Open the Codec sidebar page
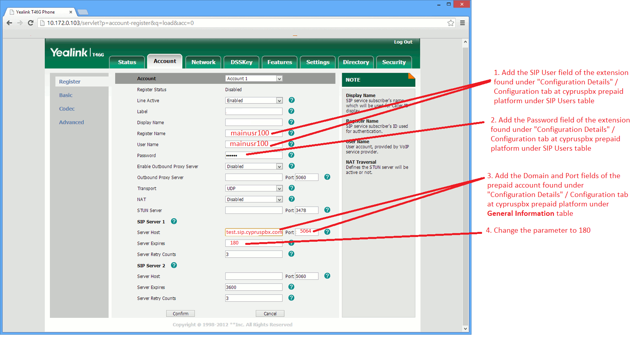 [67, 109]
